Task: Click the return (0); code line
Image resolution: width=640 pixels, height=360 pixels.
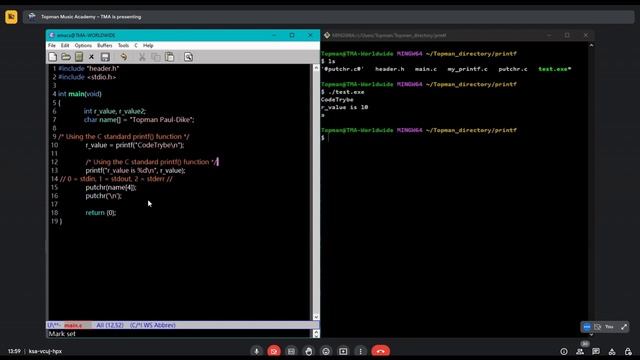Action: pos(101,213)
